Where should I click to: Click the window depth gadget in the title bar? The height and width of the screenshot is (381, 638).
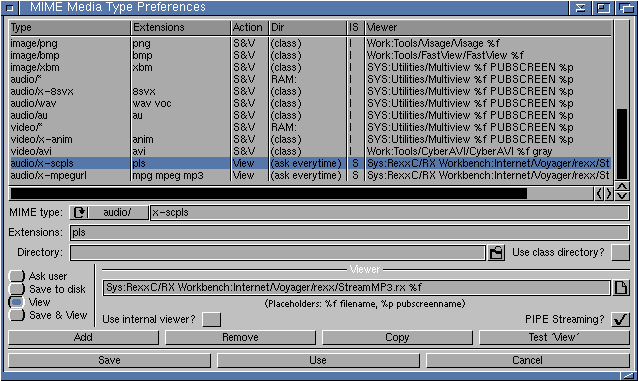[x=626, y=8]
